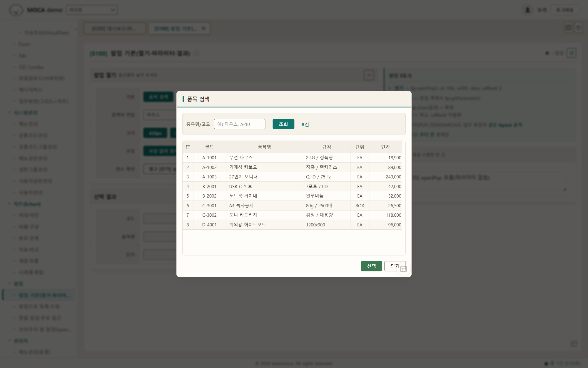588x368 pixels.
Task: Click the 8건 result count text
Action: coord(305,125)
